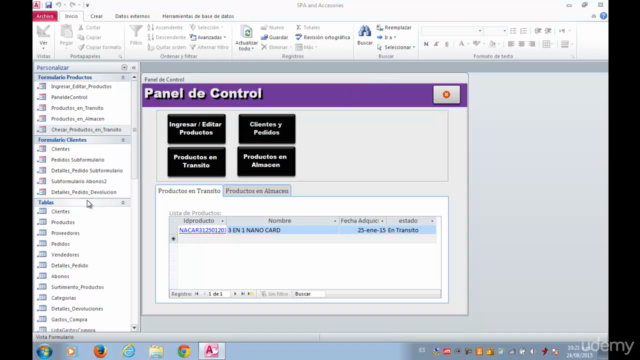Open the Nombre column filter dropdown
Viewport: 640px width, 360px height.
tap(335, 221)
